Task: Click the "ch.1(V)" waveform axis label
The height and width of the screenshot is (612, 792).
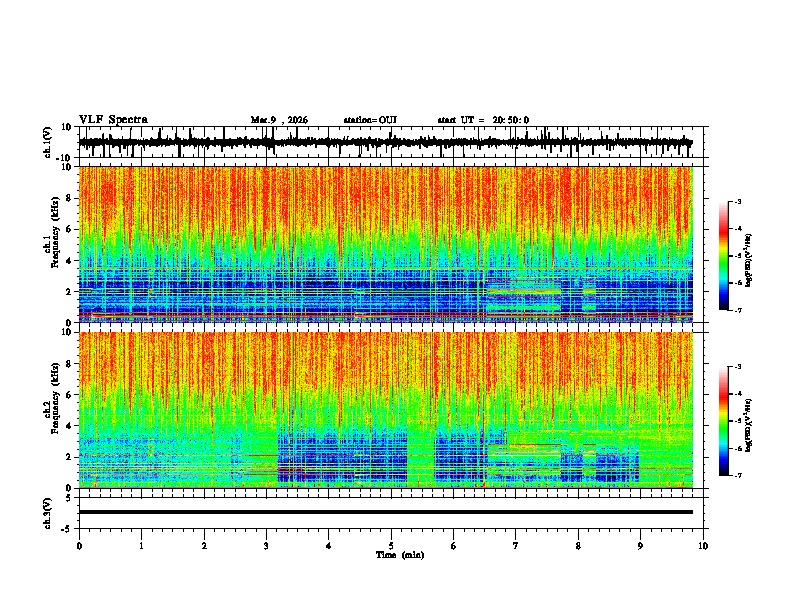Action: coord(48,143)
